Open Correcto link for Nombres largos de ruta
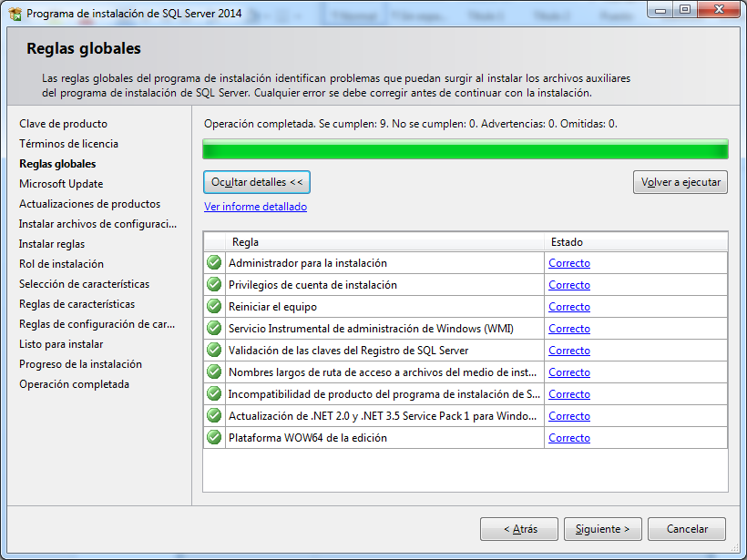 coord(569,372)
